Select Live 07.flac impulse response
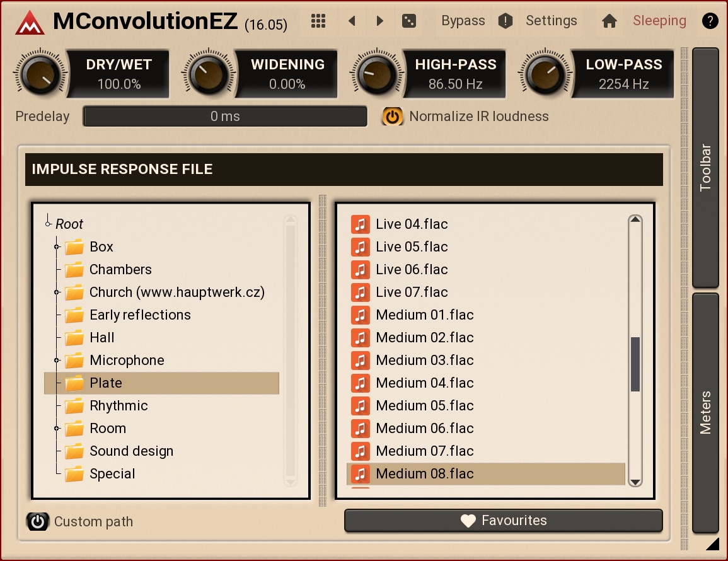Viewport: 728px width, 561px height. (x=485, y=292)
